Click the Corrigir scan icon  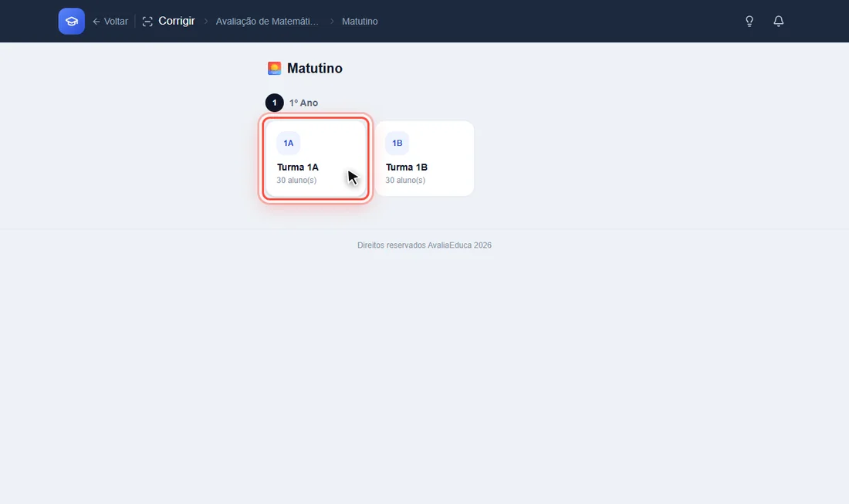coord(147,22)
